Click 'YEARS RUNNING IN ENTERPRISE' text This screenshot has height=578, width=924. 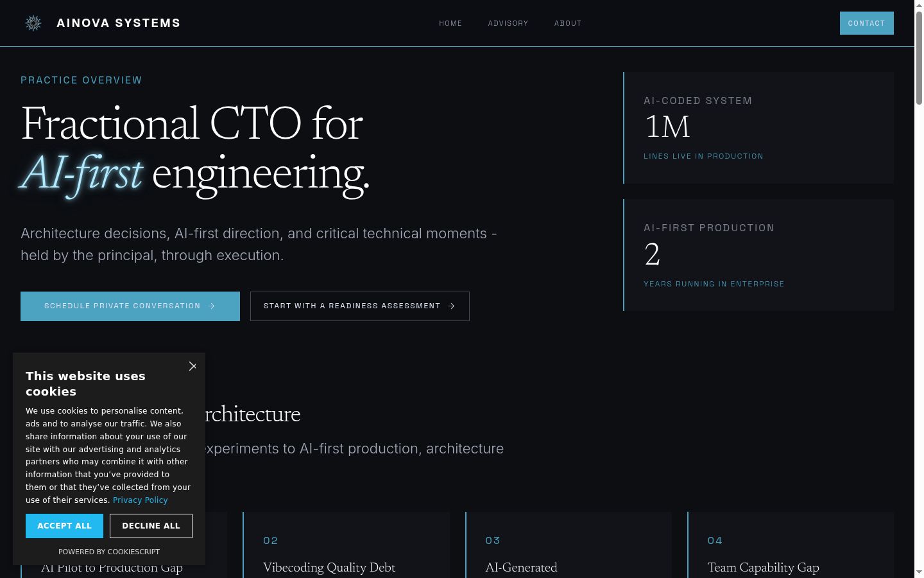[x=714, y=284]
